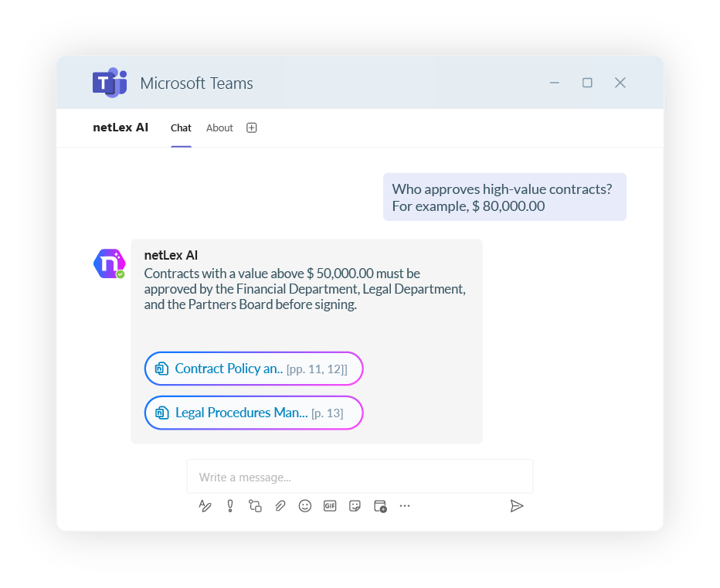The image size is (720, 588).
Task: Send the message with the arrow icon
Action: (x=517, y=506)
